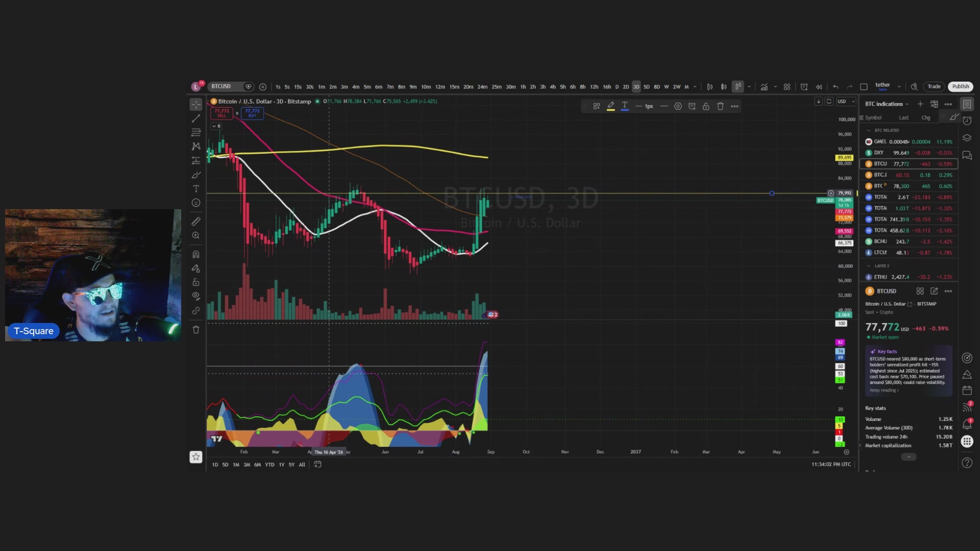Viewport: 980px width, 551px height.
Task: Select the ETHU row in watchlist
Action: [x=909, y=277]
